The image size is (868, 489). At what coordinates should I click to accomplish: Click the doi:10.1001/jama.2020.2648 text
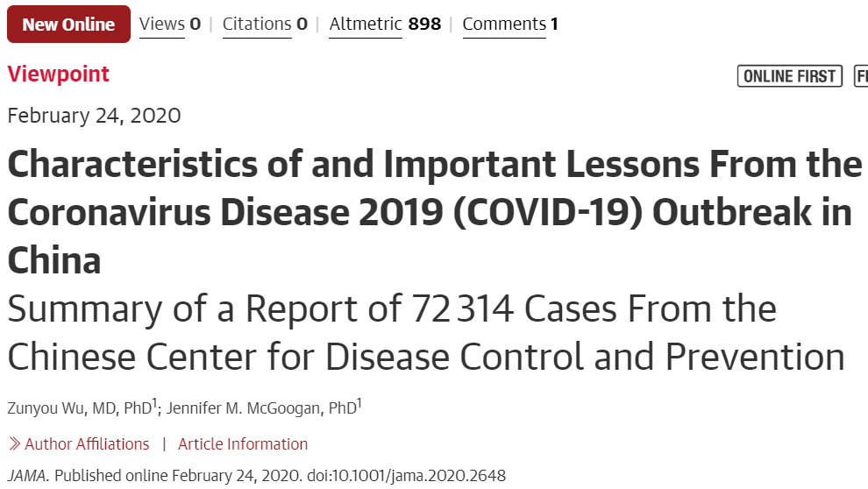406,476
